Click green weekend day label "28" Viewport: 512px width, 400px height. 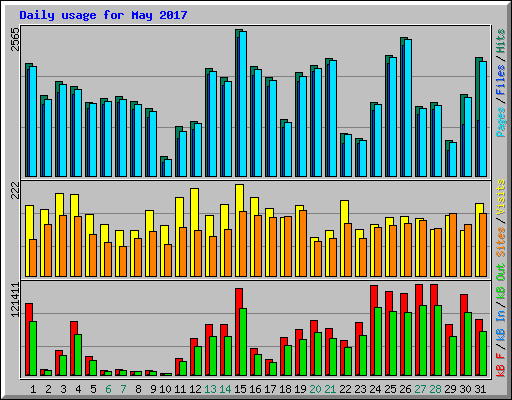click(435, 389)
